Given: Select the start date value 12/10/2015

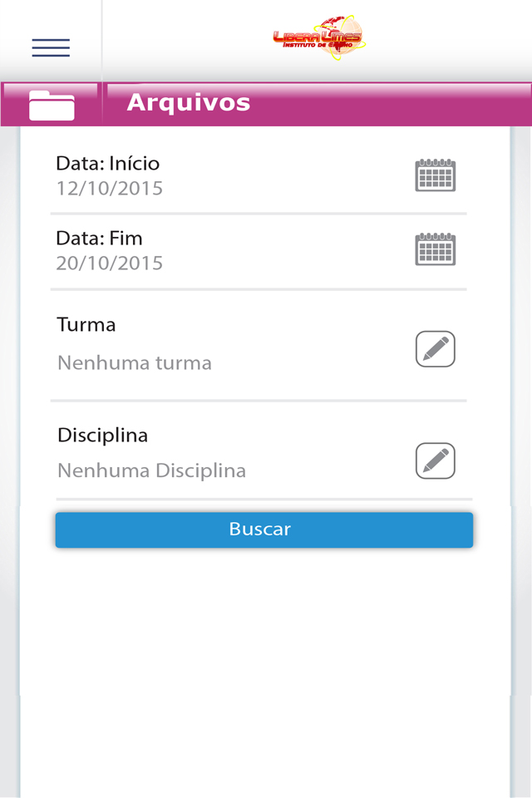Looking at the screenshot, I should point(110,189).
